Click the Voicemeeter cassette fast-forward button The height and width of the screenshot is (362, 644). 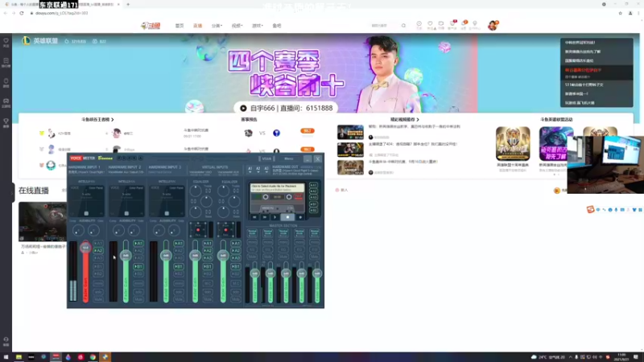pos(265,217)
